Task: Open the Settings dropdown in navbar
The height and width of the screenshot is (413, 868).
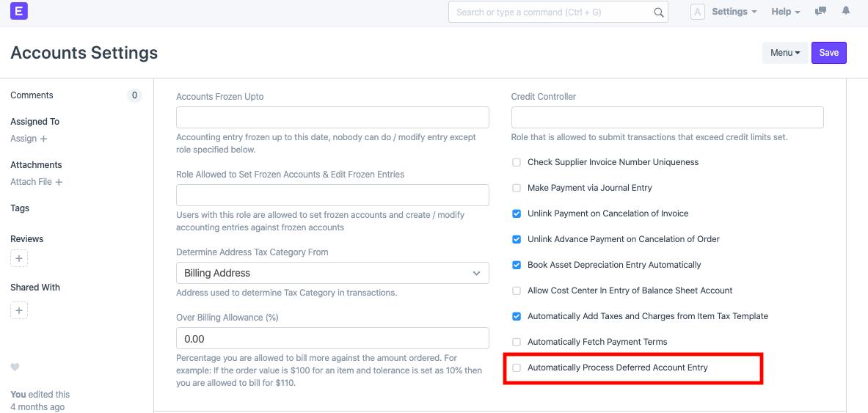Action: (734, 12)
